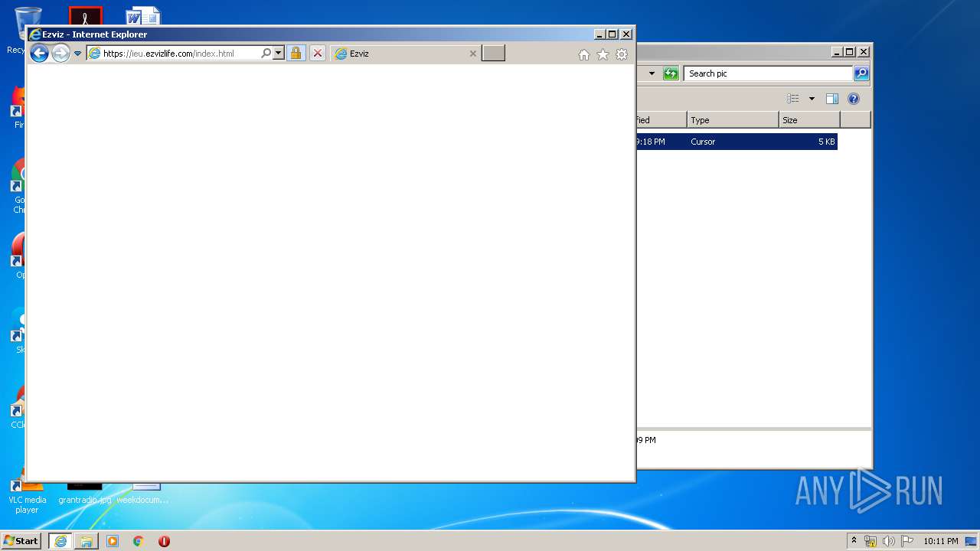980x551 pixels.
Task: Expand the address bar autocomplete dropdown
Action: coord(279,54)
